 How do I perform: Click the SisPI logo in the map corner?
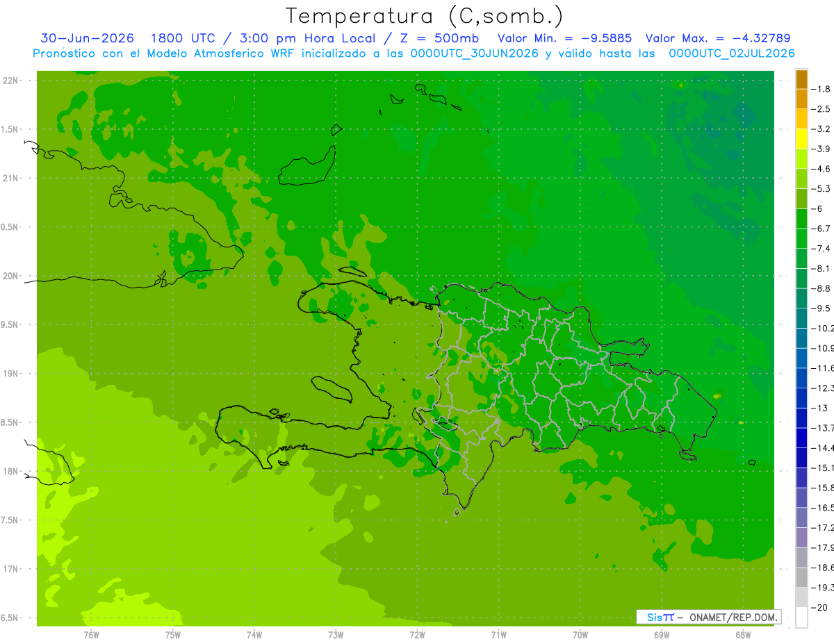click(660, 617)
